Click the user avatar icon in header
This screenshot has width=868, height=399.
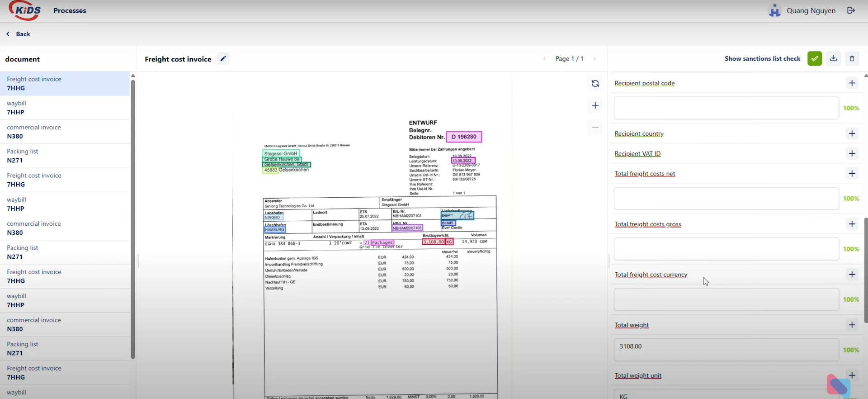[775, 10]
